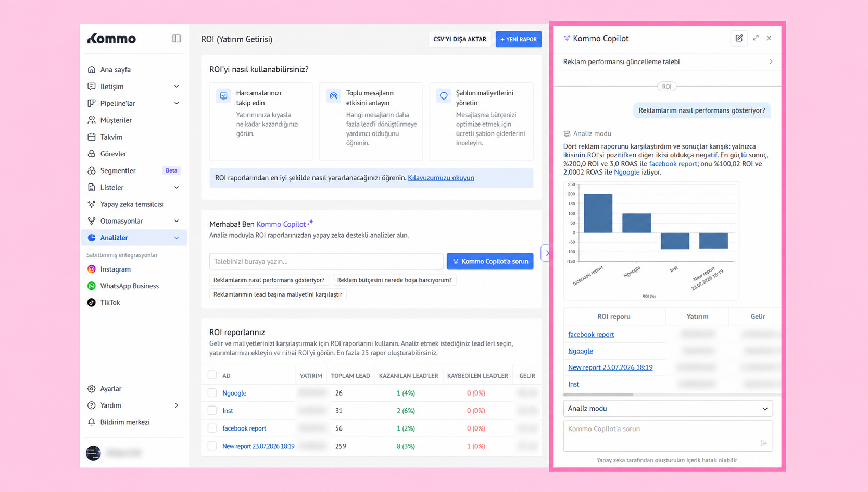868x492 pixels.
Task: Click the Toplu mesajların etkisini anlayın icon
Action: (333, 96)
